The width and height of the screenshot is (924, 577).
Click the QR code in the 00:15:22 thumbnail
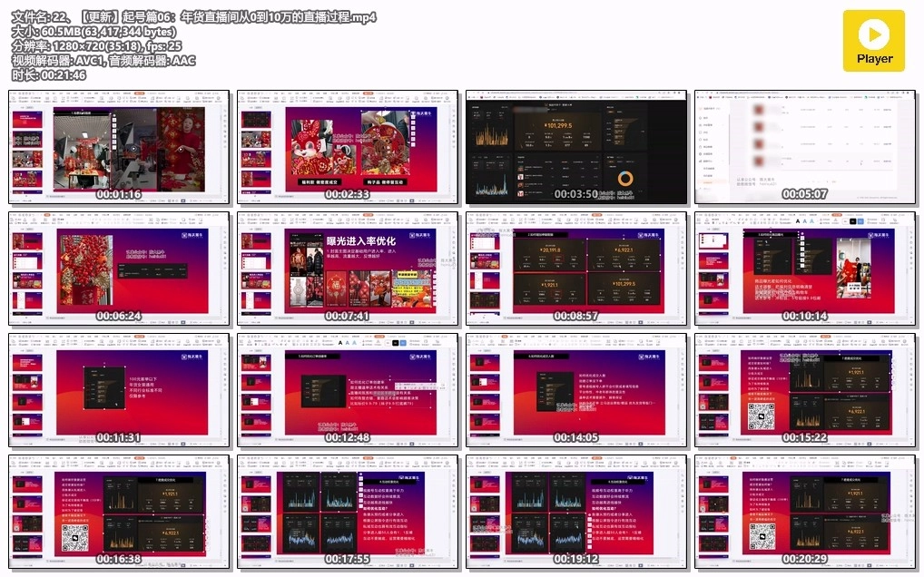[x=762, y=416]
